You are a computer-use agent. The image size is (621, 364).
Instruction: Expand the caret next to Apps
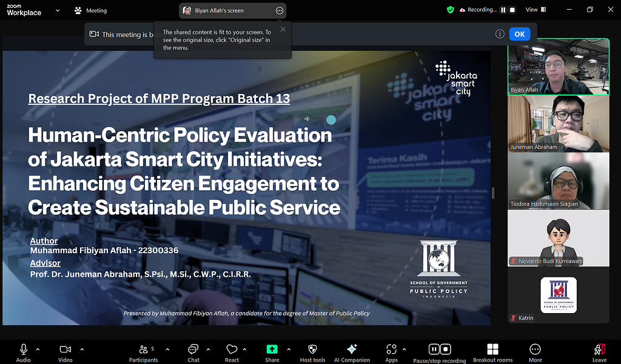click(404, 349)
